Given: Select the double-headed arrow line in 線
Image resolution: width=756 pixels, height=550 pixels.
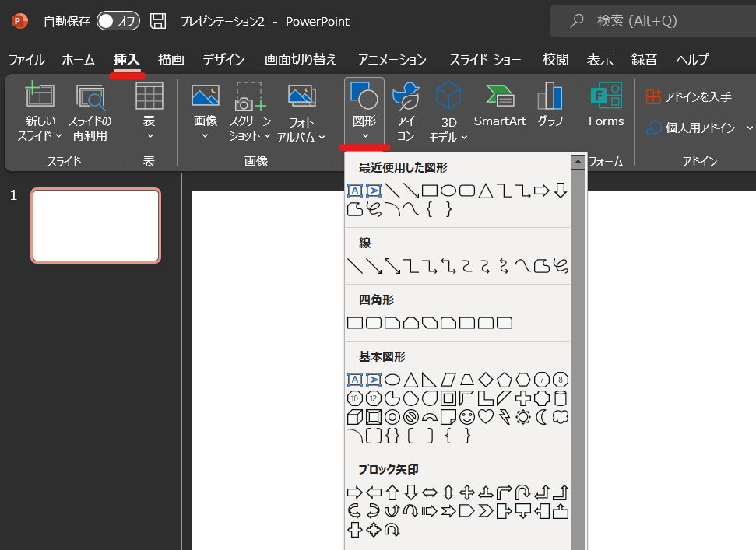Looking at the screenshot, I should point(392,266).
